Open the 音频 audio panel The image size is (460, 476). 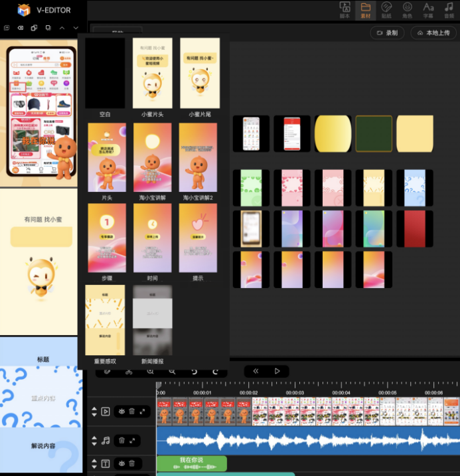coord(449,11)
